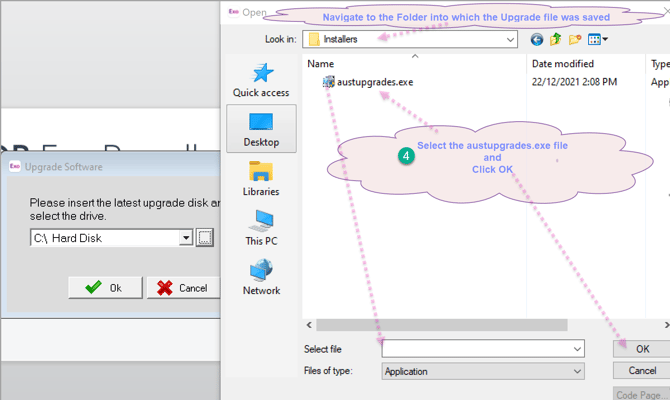Click the left scroll arrow of file list

coord(309,325)
